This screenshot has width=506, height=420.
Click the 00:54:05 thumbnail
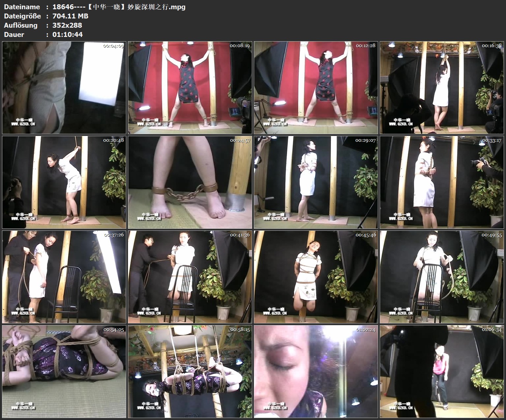[x=64, y=372]
